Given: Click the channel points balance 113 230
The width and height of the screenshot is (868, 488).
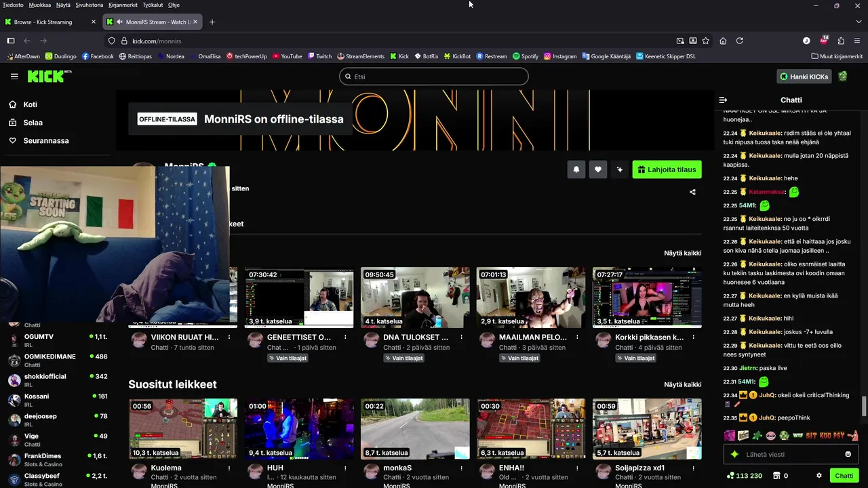Looking at the screenshot, I should [x=744, y=476].
